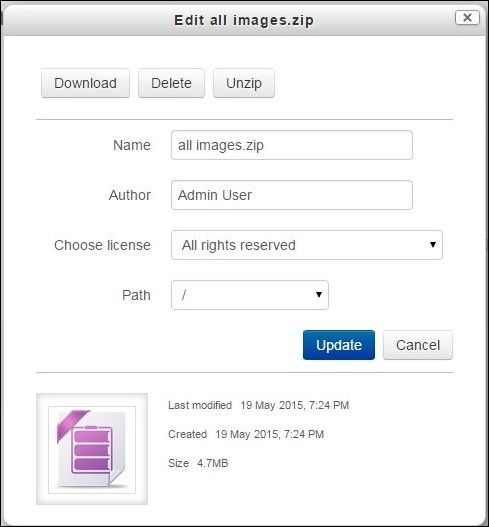Close the Edit dialog with X
This screenshot has width=489, height=527.
(467, 17)
